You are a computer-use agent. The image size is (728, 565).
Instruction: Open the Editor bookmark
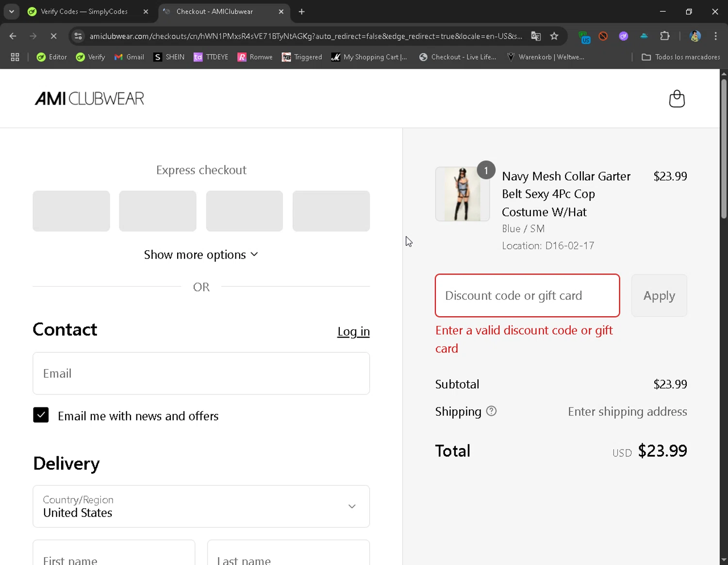(52, 57)
